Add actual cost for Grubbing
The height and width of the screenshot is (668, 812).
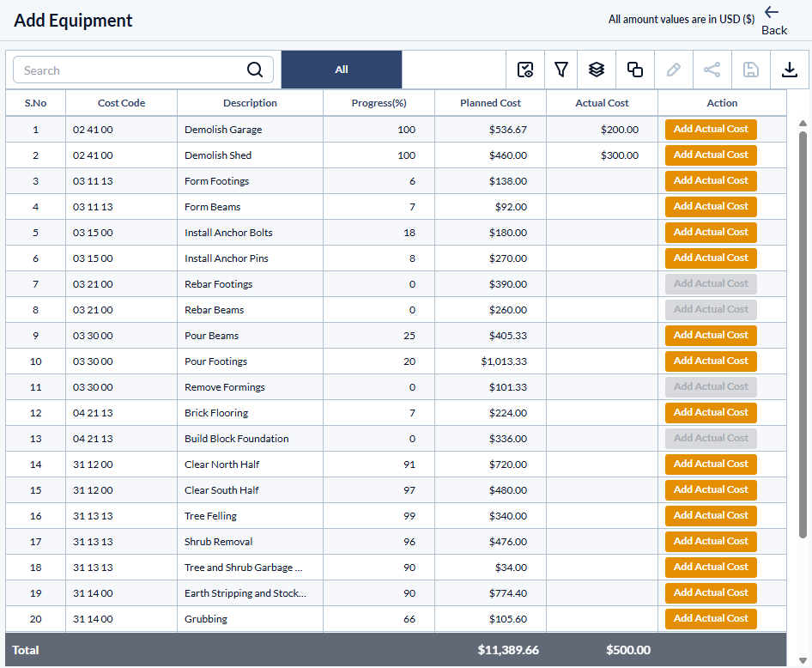tap(711, 619)
